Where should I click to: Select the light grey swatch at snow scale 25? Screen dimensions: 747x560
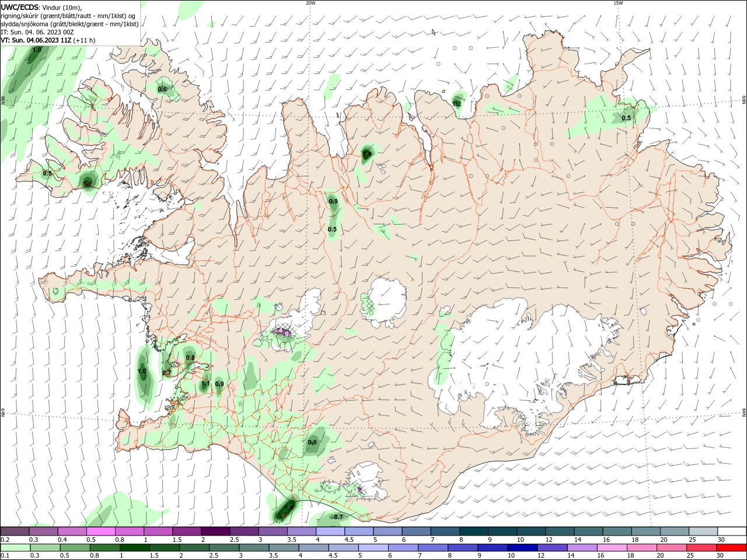click(x=703, y=531)
